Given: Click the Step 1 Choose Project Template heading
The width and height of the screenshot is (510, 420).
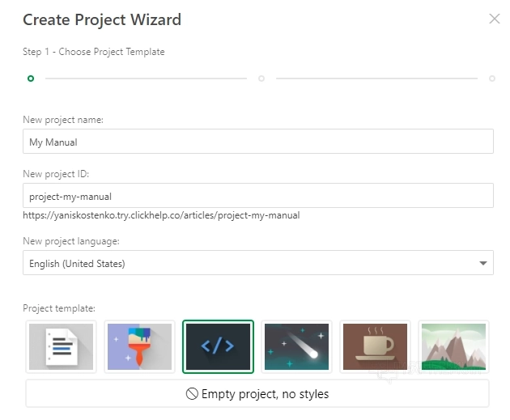Looking at the screenshot, I should (93, 52).
